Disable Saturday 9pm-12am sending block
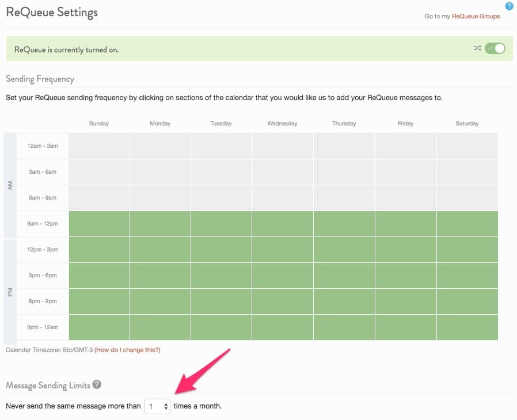 467,327
